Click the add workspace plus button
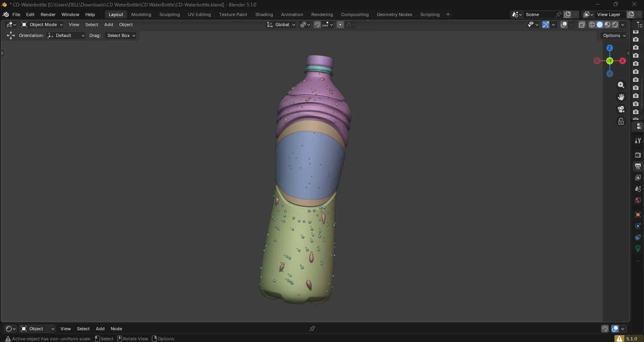The width and height of the screenshot is (644, 342). pos(448,15)
